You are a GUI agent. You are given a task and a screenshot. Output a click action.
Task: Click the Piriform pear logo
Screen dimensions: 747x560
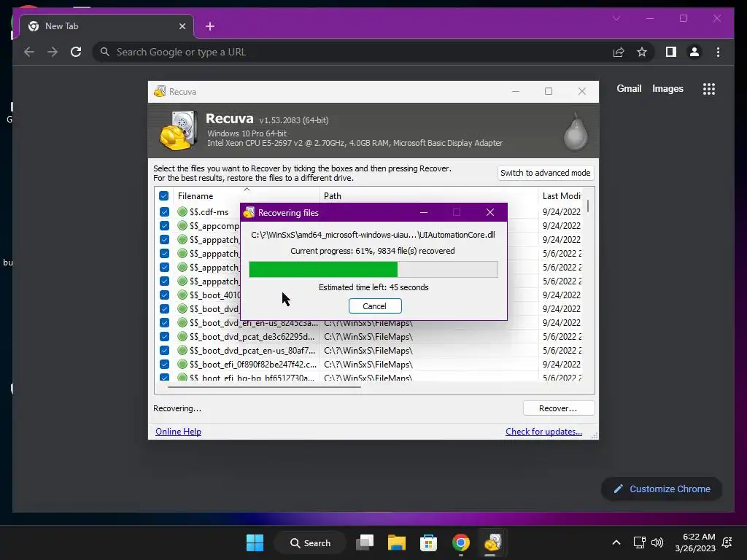tap(576, 132)
